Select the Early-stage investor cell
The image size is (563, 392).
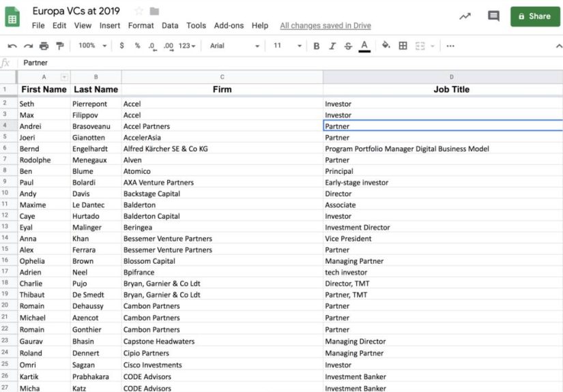[x=443, y=182]
